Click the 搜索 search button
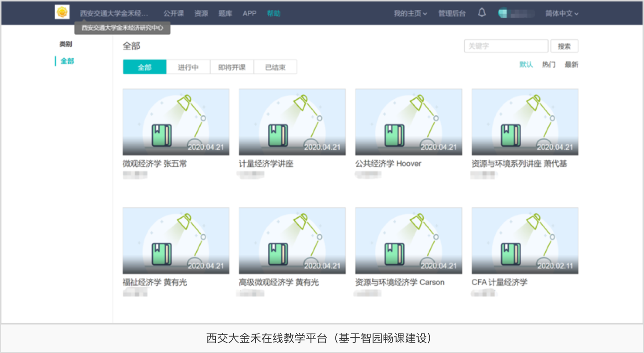 tap(564, 46)
